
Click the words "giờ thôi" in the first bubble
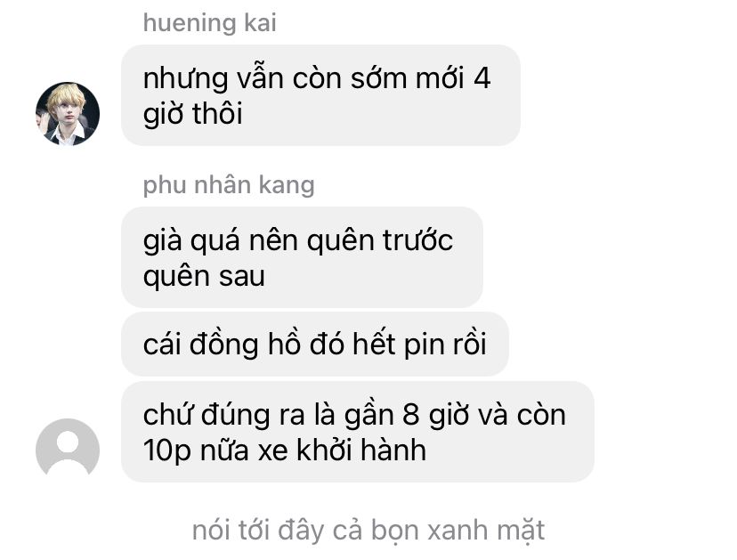pyautogui.click(x=193, y=114)
